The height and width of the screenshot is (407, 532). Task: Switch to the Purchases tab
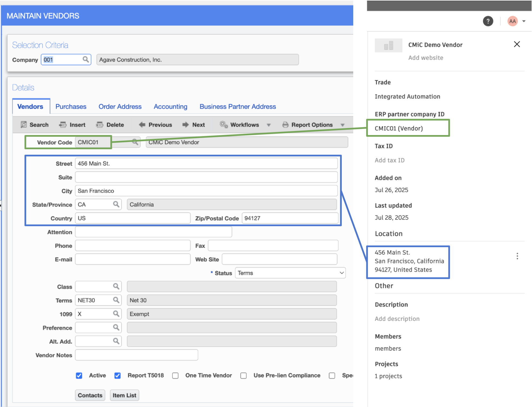[71, 106]
